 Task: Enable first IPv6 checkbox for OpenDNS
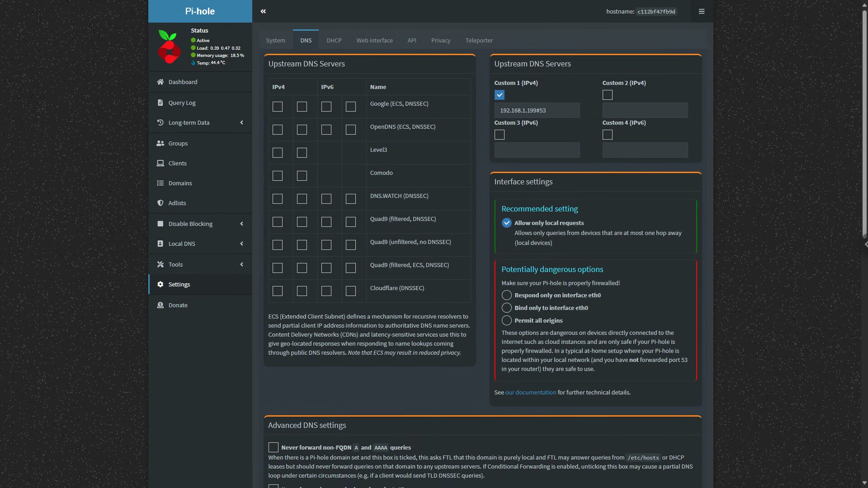(326, 130)
